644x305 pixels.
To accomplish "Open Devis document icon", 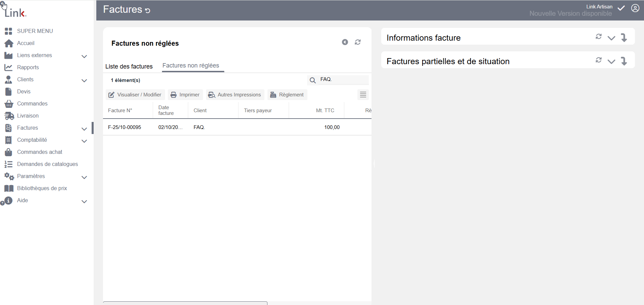I will click(x=8, y=92).
